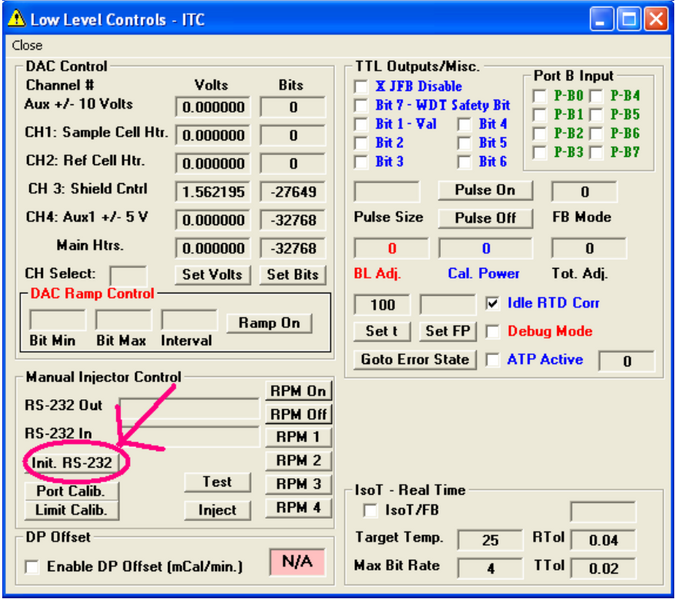Toggle the P-B2 input checkbox
The height and width of the screenshot is (599, 675).
coord(539,133)
